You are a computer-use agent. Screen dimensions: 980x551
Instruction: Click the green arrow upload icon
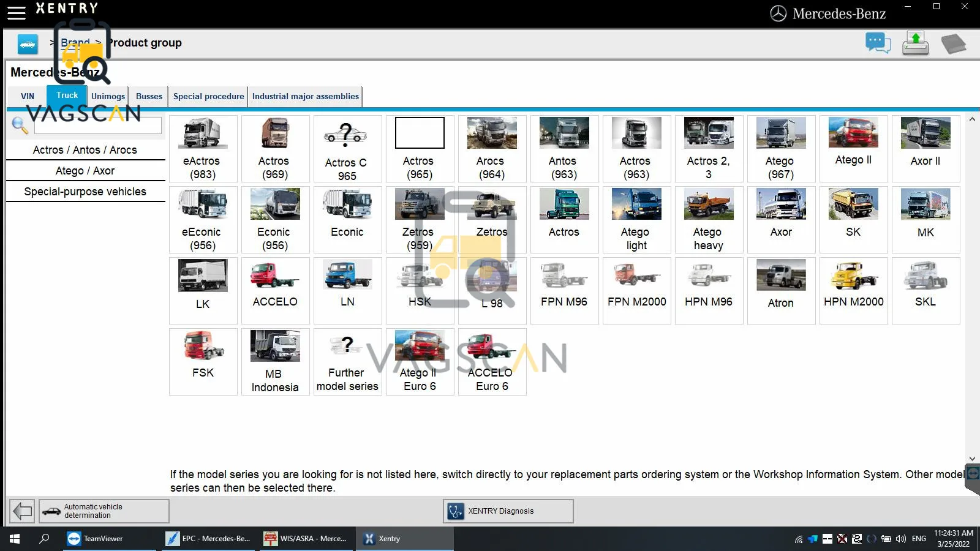click(x=916, y=43)
